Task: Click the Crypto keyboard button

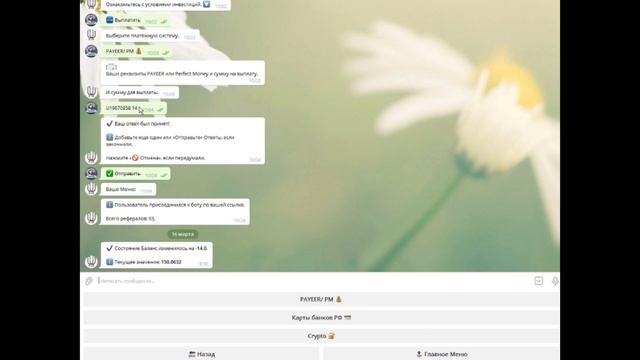Action: coord(321,336)
